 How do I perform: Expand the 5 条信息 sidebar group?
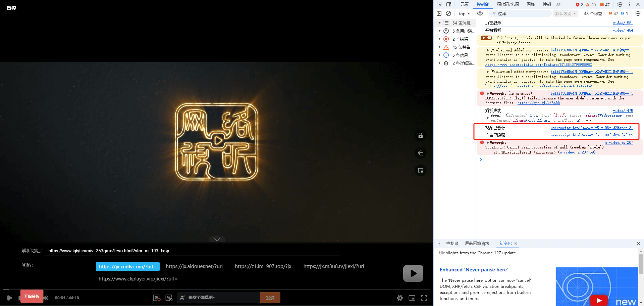coord(439,55)
